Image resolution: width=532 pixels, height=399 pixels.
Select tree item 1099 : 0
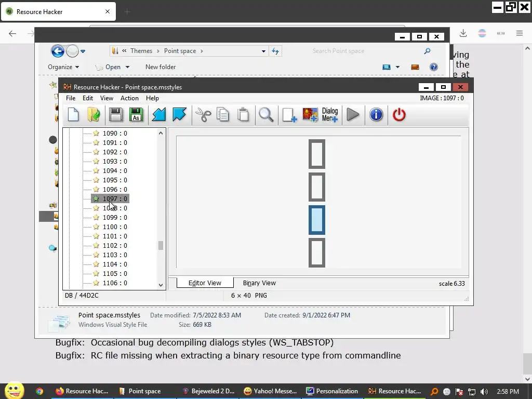tap(115, 218)
